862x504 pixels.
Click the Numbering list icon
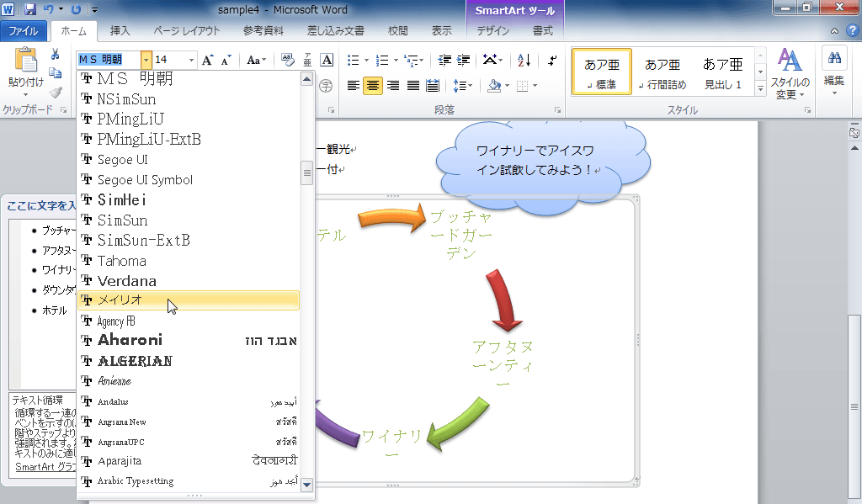pyautogui.click(x=382, y=60)
